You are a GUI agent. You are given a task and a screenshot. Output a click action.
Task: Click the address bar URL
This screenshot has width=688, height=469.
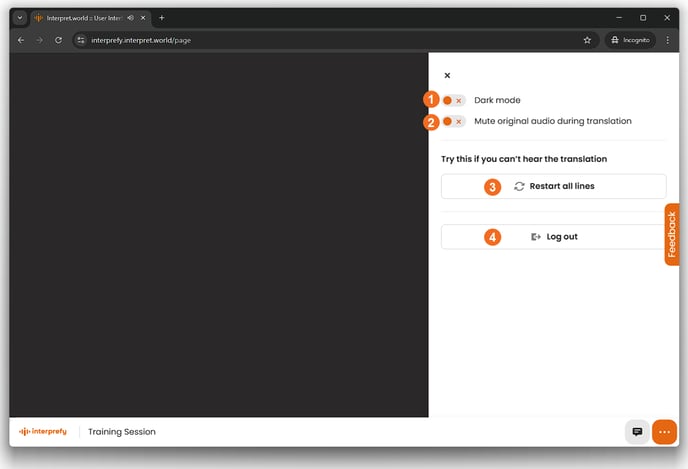[141, 40]
